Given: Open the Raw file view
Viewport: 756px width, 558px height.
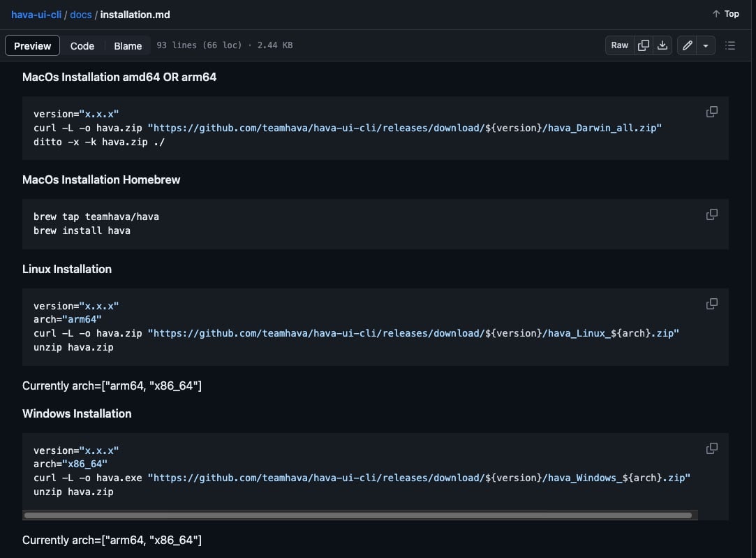Looking at the screenshot, I should tap(620, 45).
